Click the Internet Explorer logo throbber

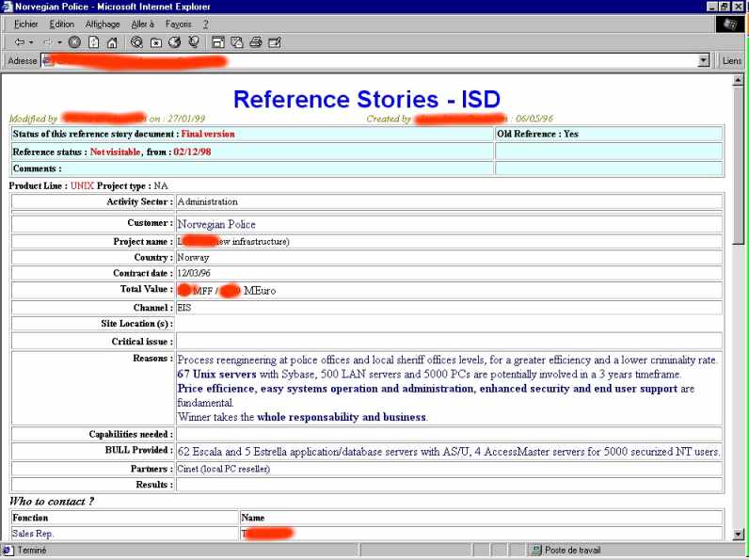click(x=730, y=24)
